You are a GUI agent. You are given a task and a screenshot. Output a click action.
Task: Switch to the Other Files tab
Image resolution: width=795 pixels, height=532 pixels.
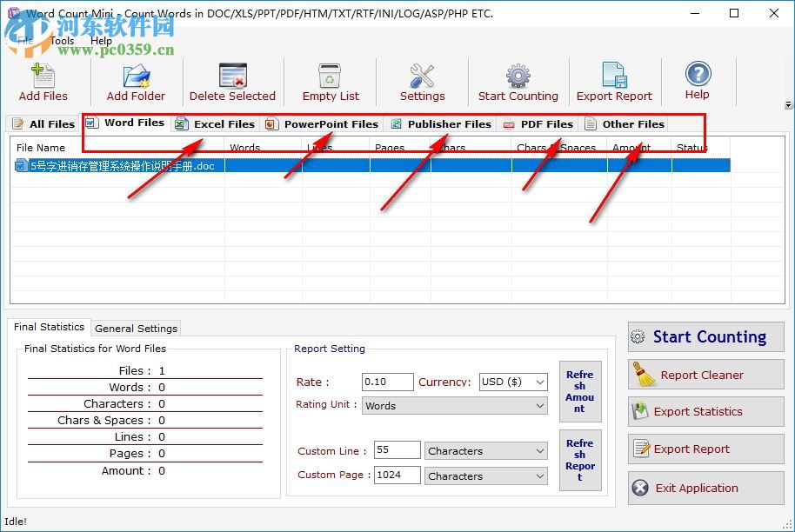click(625, 123)
